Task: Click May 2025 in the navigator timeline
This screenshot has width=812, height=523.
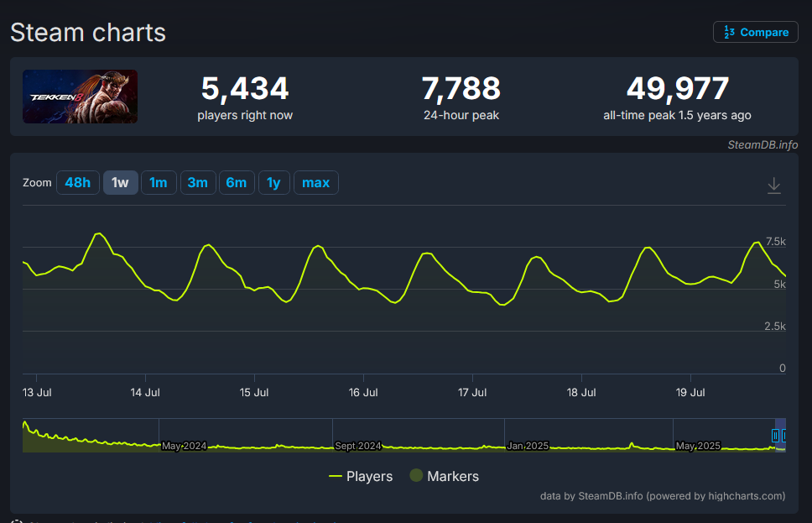Action: point(698,446)
